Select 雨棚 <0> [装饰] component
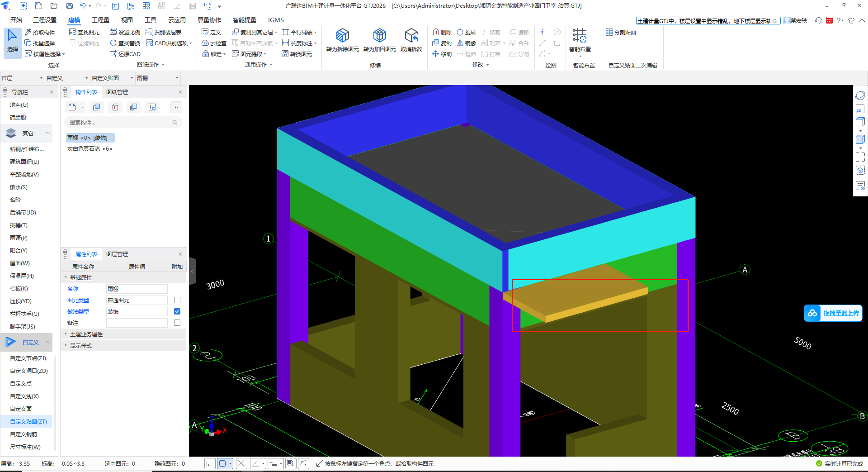 90,138
